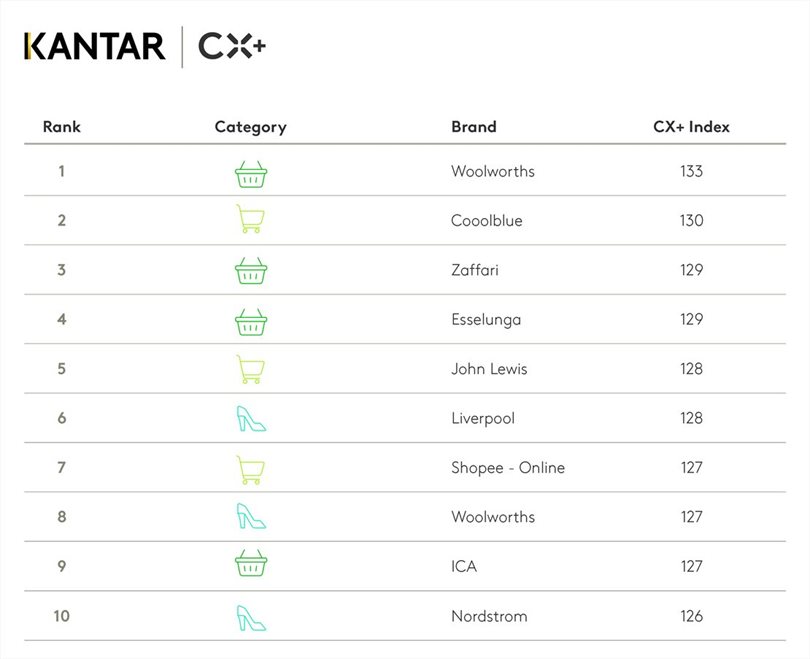Image resolution: width=810 pixels, height=659 pixels.
Task: Click the basket icon beside Woolworths rank 1
Action: tap(251, 173)
